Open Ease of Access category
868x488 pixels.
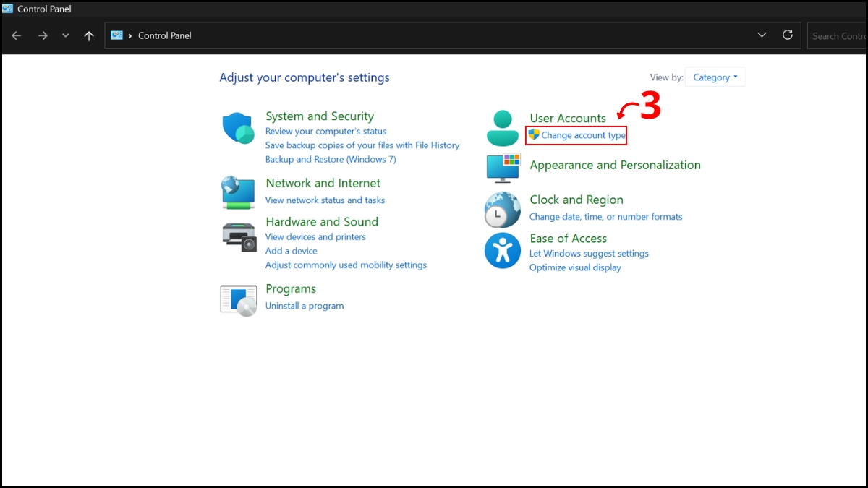569,239
